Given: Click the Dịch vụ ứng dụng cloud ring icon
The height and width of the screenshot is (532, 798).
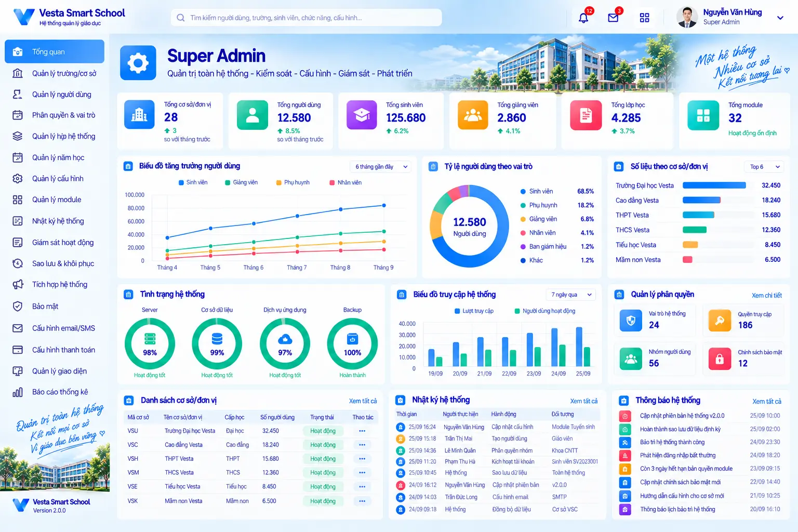Looking at the screenshot, I should click(x=285, y=343).
